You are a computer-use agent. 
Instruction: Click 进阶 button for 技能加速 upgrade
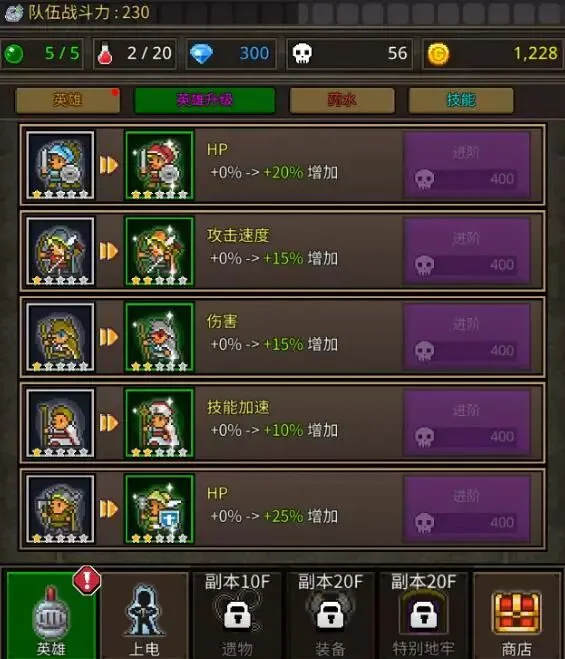(x=467, y=423)
